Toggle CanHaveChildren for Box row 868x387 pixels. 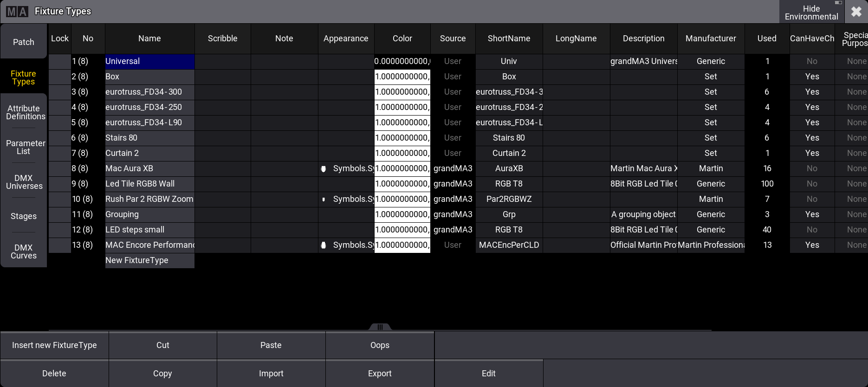[812, 77]
